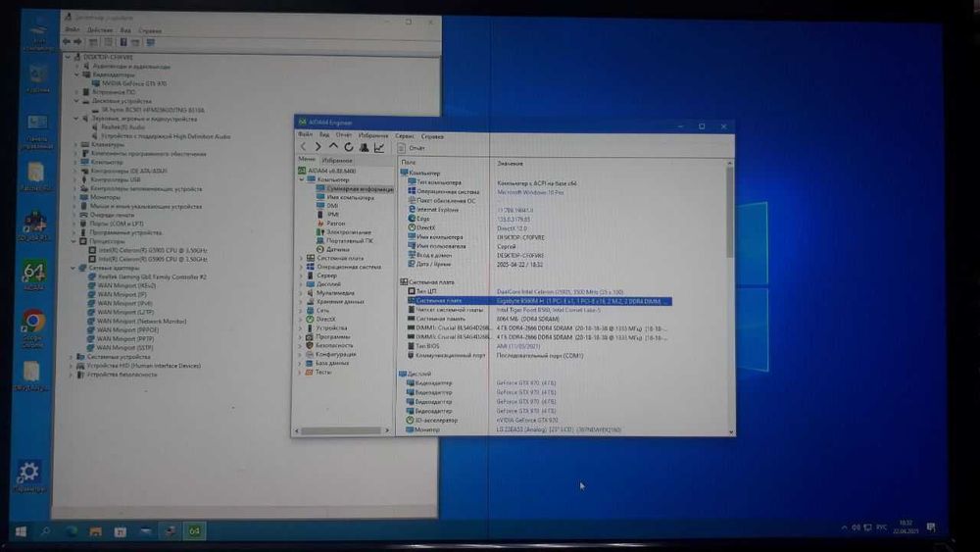The image size is (980, 552).
Task: Expand Тесты node in AIDA64 tree
Action: [301, 372]
